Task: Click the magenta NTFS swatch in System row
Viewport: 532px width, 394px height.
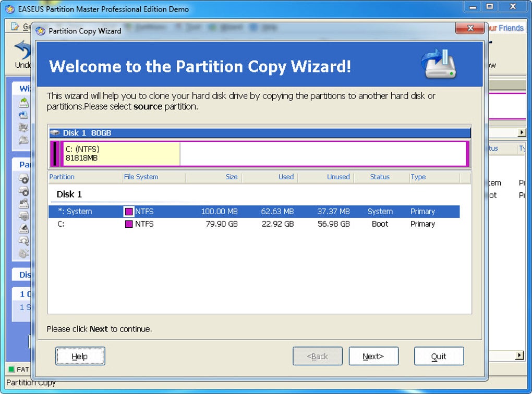Action: coord(129,212)
